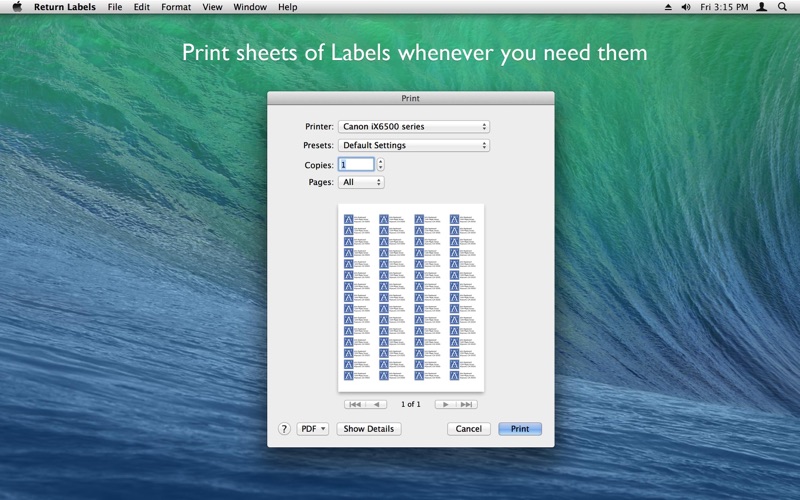Expand the Presets Default Settings popup

coord(413,145)
